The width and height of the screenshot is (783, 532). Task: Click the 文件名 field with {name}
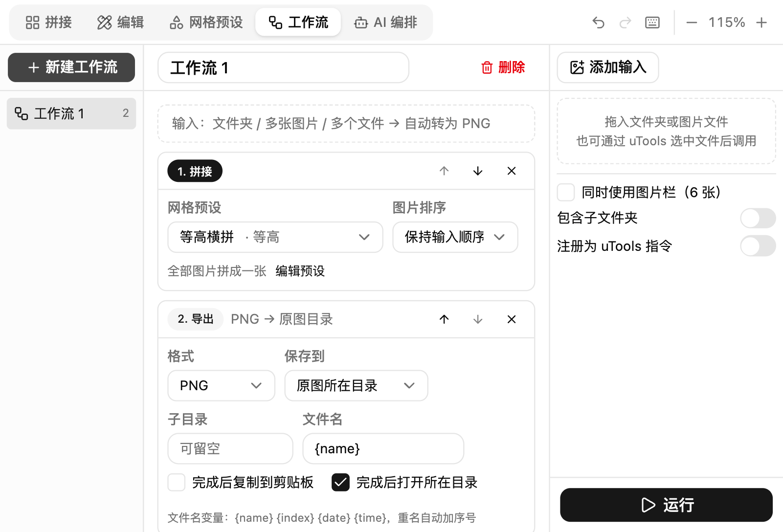pos(383,448)
